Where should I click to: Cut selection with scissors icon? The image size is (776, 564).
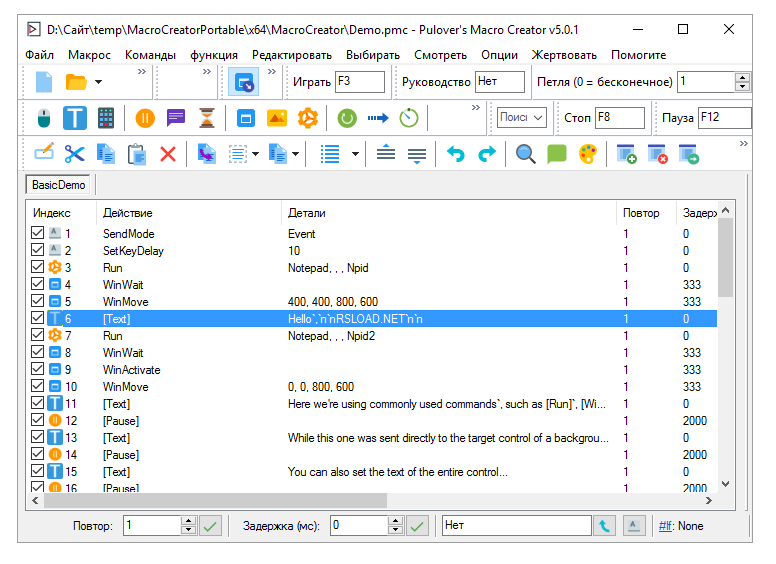(75, 153)
